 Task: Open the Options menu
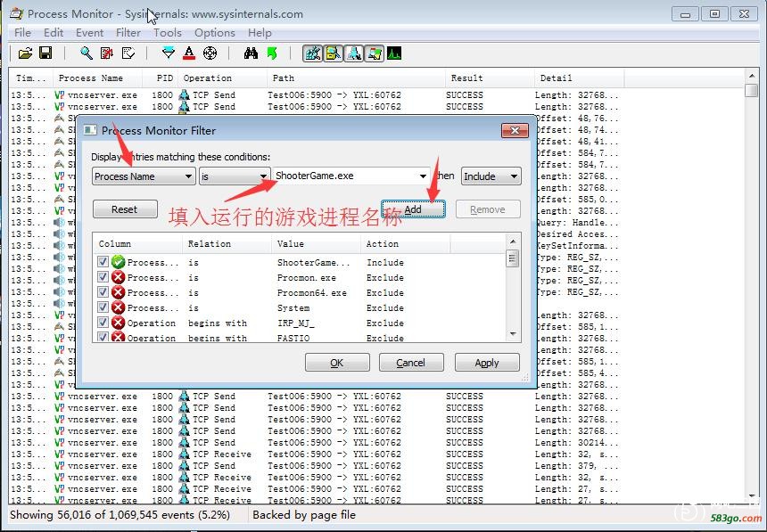[215, 33]
